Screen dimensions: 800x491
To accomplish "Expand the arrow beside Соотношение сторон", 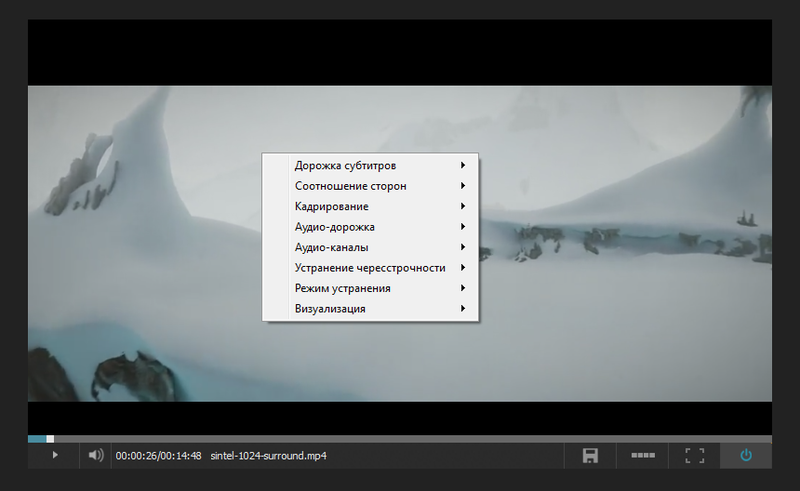I will click(463, 186).
